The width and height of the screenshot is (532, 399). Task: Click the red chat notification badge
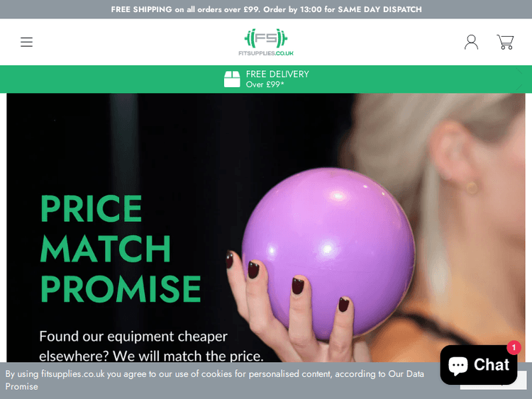point(514,347)
